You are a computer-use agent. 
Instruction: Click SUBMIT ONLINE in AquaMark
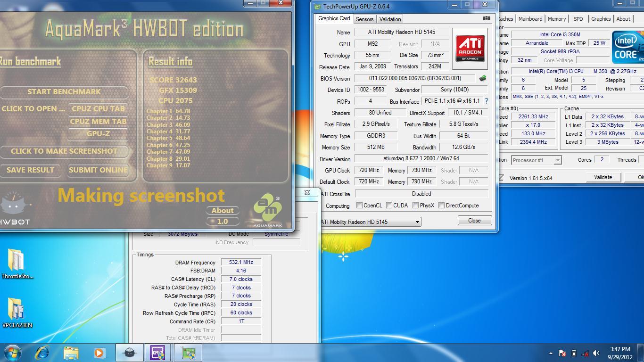coord(98,170)
